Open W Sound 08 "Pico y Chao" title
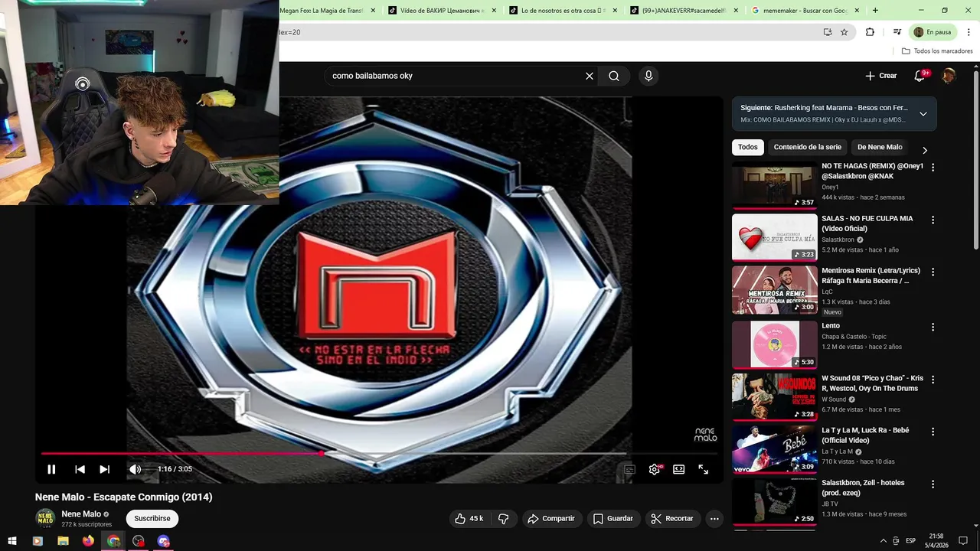980x551 pixels. click(x=872, y=383)
